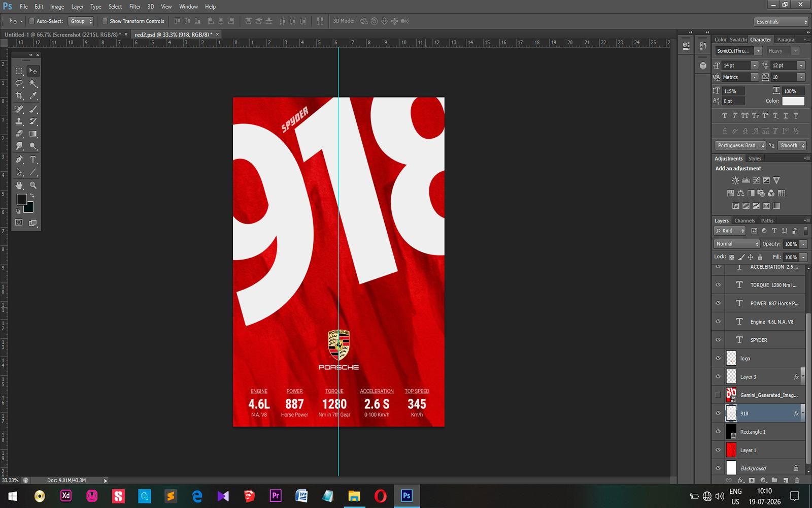Select the Gradient tool
The width and height of the screenshot is (812, 508).
pos(33,134)
